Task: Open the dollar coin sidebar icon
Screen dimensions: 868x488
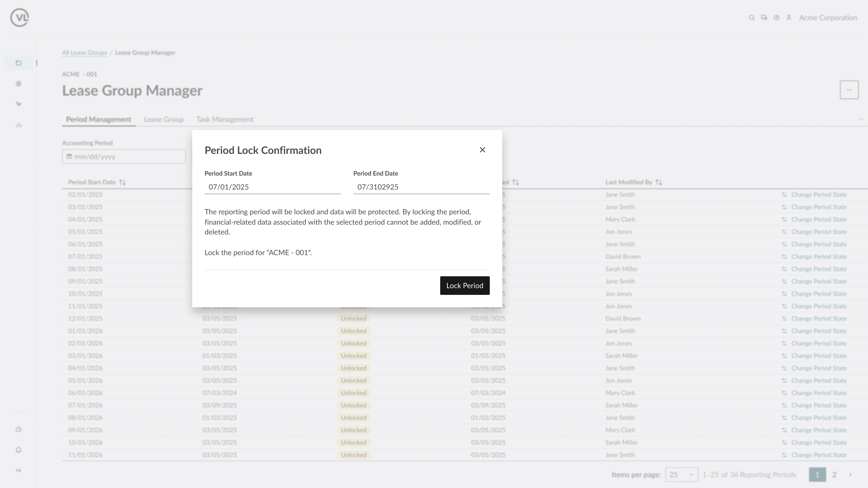Action: click(x=19, y=83)
